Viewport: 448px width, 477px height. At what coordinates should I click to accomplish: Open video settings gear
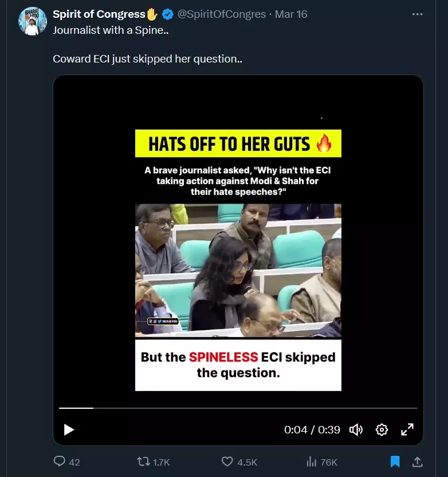tap(382, 429)
